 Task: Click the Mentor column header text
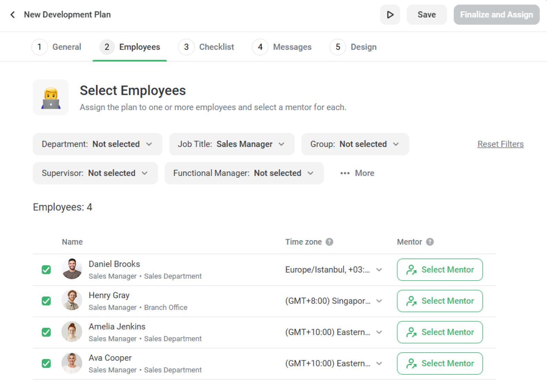coord(410,242)
